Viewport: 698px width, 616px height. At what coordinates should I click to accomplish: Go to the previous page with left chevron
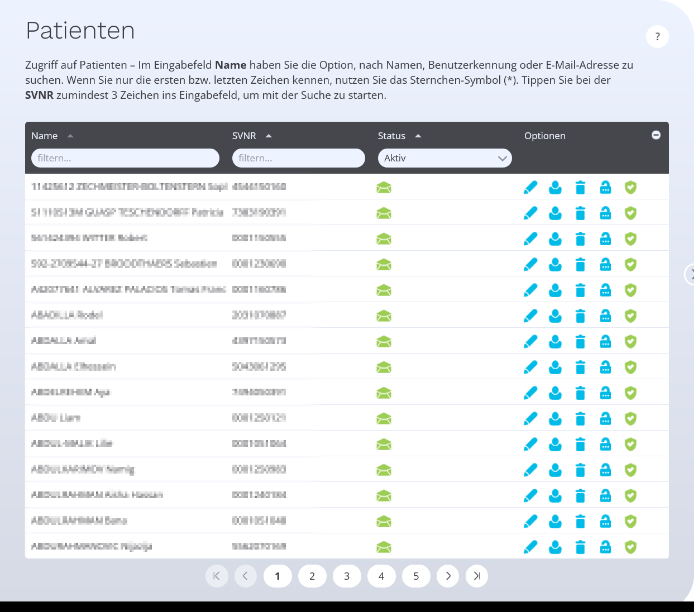click(246, 576)
